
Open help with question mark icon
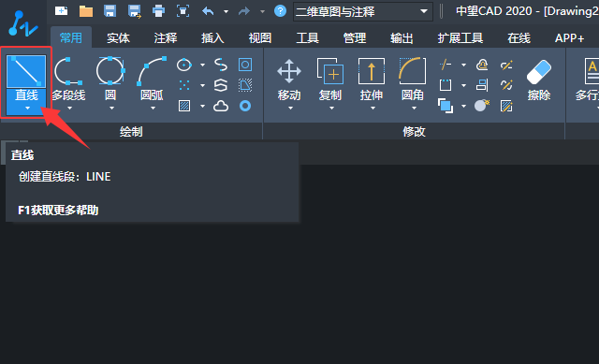pyautogui.click(x=280, y=11)
